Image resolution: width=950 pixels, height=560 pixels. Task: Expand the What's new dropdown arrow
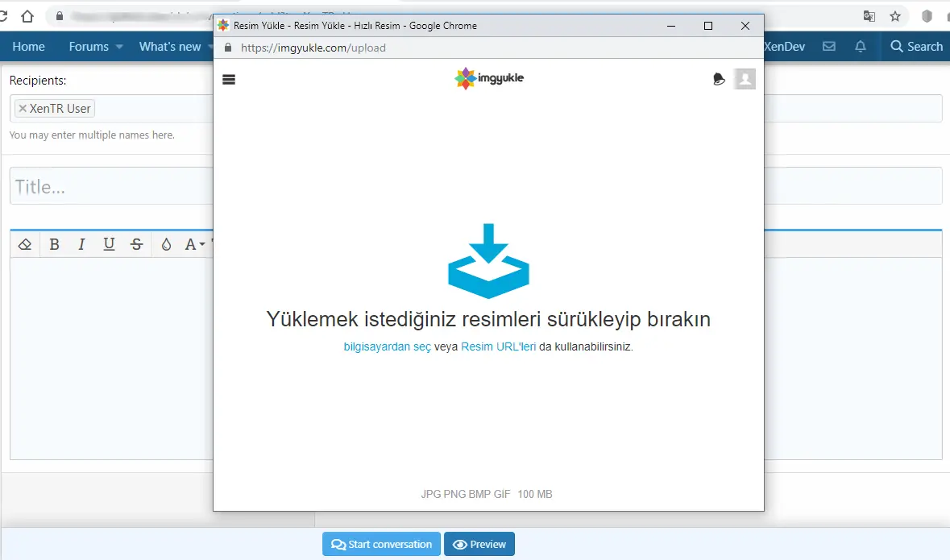tap(210, 47)
